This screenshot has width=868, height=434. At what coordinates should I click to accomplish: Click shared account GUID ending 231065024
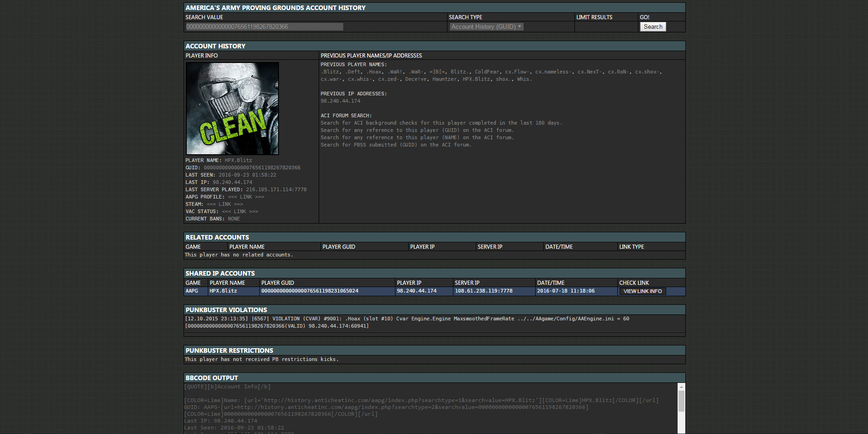click(x=310, y=291)
